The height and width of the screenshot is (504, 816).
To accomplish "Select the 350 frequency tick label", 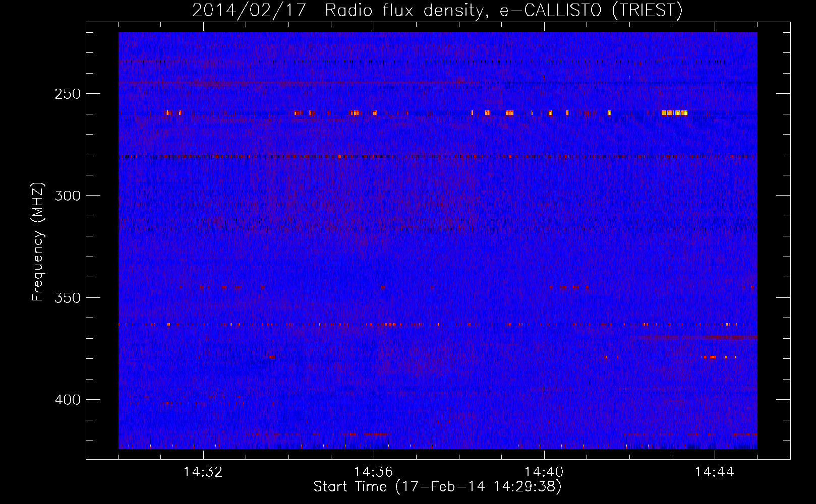I will (x=68, y=298).
